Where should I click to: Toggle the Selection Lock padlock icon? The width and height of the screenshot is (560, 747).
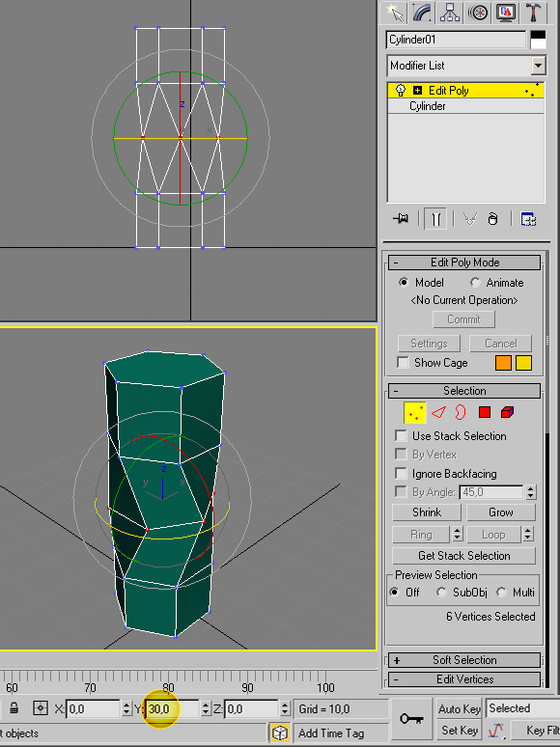14,708
